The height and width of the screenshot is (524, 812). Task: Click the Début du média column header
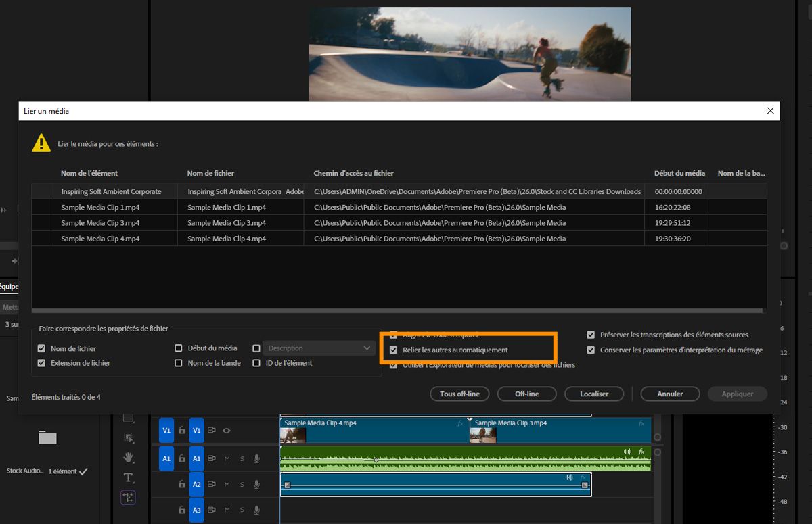pyautogui.click(x=679, y=173)
